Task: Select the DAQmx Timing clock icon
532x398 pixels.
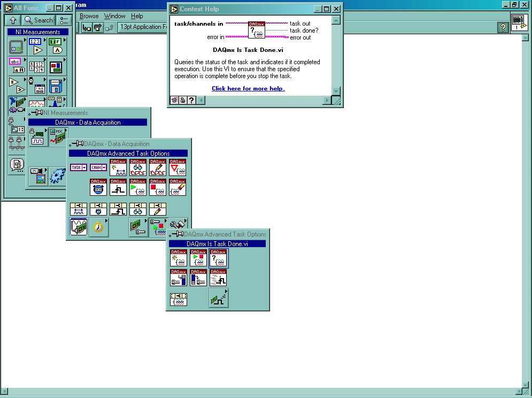Action: pos(98,187)
